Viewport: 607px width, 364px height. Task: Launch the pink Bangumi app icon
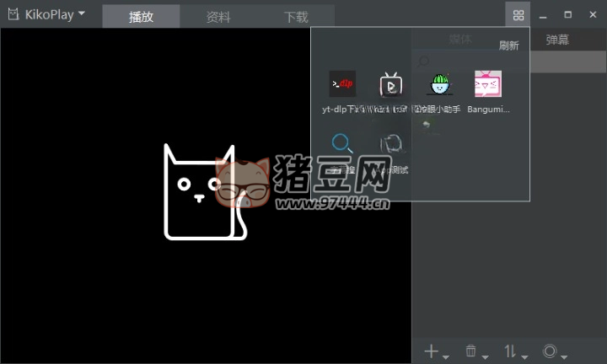(x=488, y=84)
